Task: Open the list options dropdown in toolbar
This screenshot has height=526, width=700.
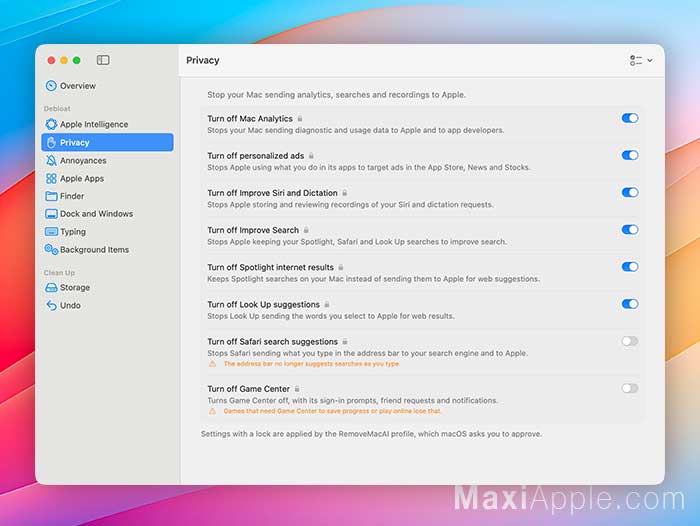Action: [x=641, y=60]
